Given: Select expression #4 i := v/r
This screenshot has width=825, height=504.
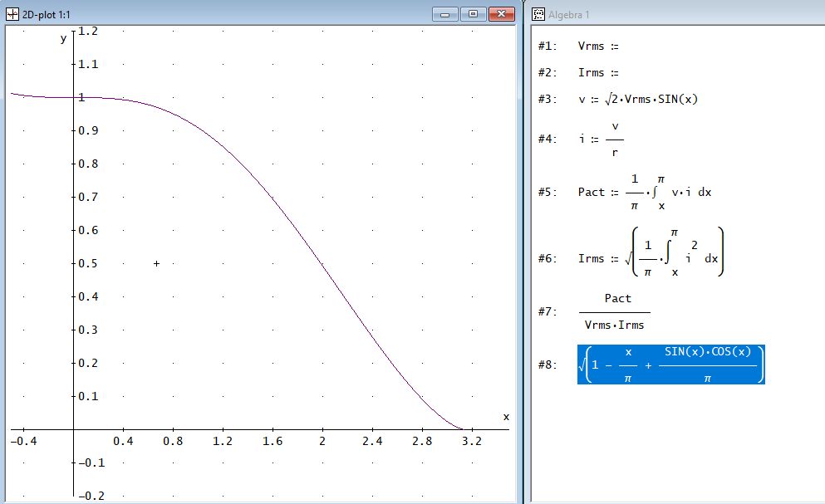Looking at the screenshot, I should [601, 139].
